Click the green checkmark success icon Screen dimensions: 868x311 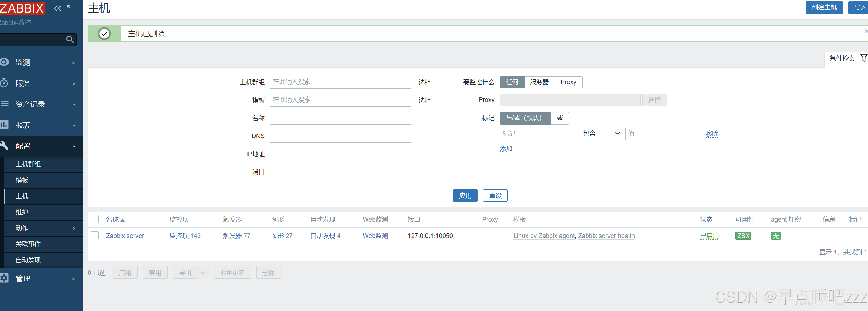click(104, 34)
